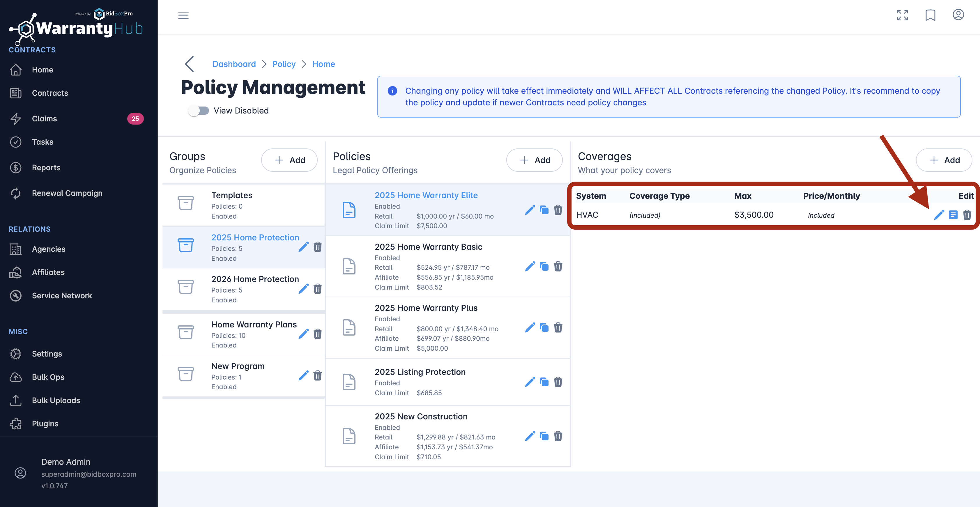Click the bookmark icon in top bar

point(930,15)
